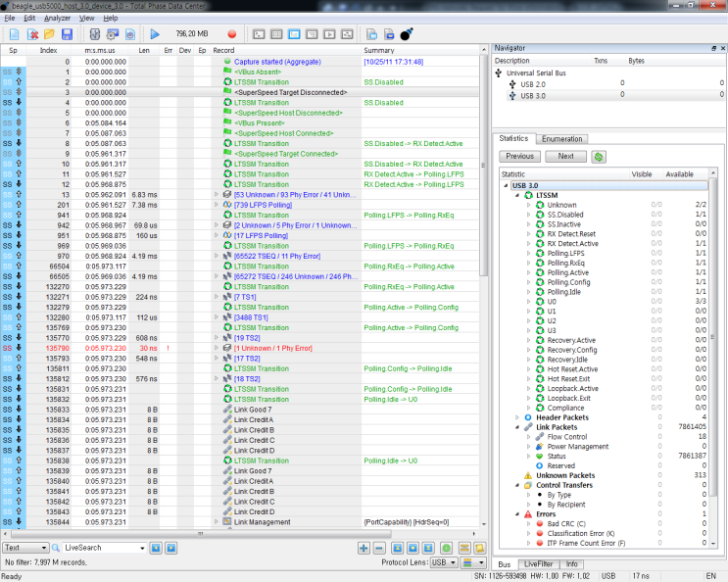Toggle the Command Line panel icon
The width and height of the screenshot is (728, 582).
coord(259,34)
